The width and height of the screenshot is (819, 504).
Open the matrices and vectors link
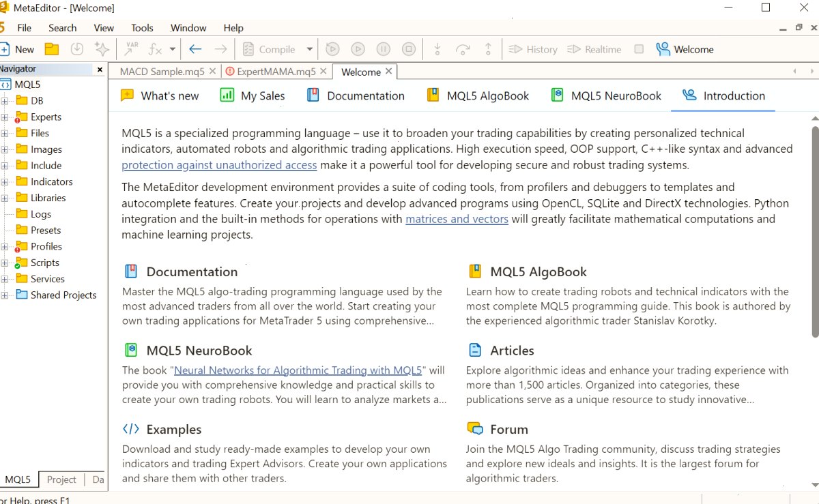click(457, 219)
